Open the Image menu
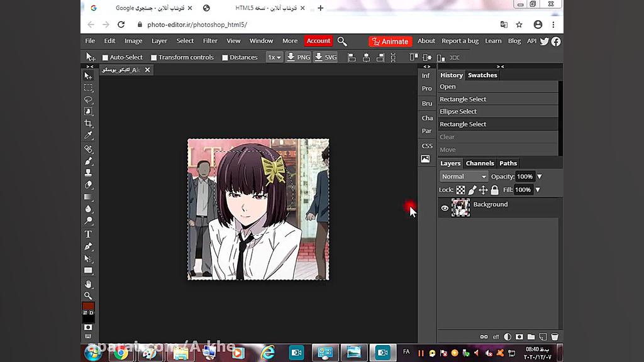Screen dimensions: 644x362 coord(133,41)
